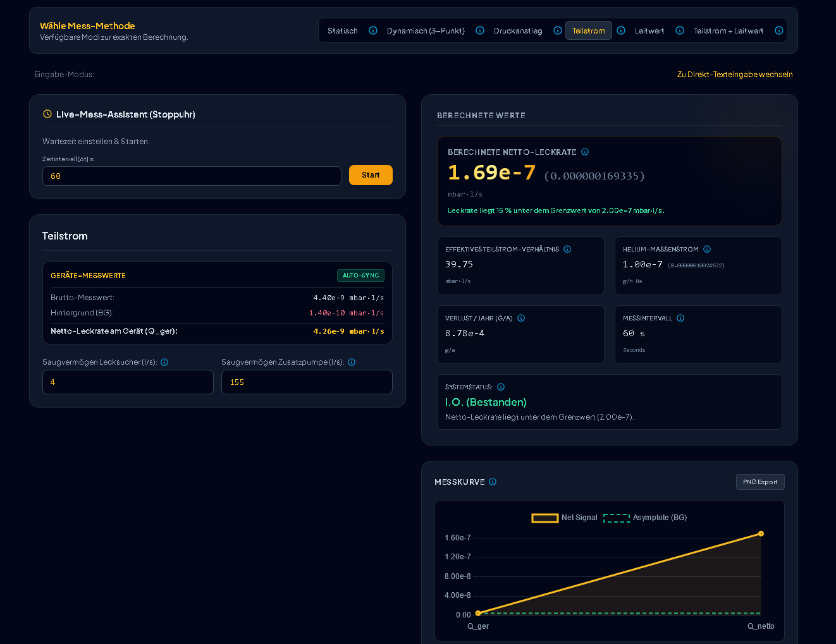Select the Teilstrom + Leitwert method tab
Screen dimensions: 836x644
728,30
